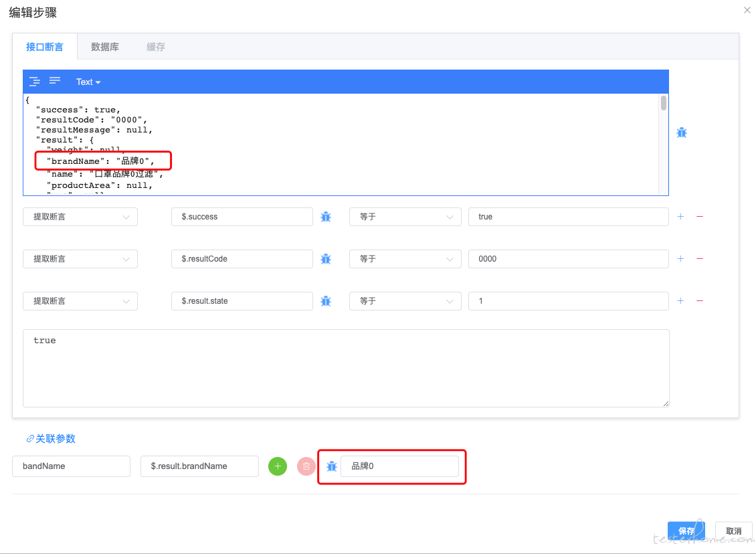
Task: Remove the $.resultCode assertion row
Action: [x=700, y=258]
